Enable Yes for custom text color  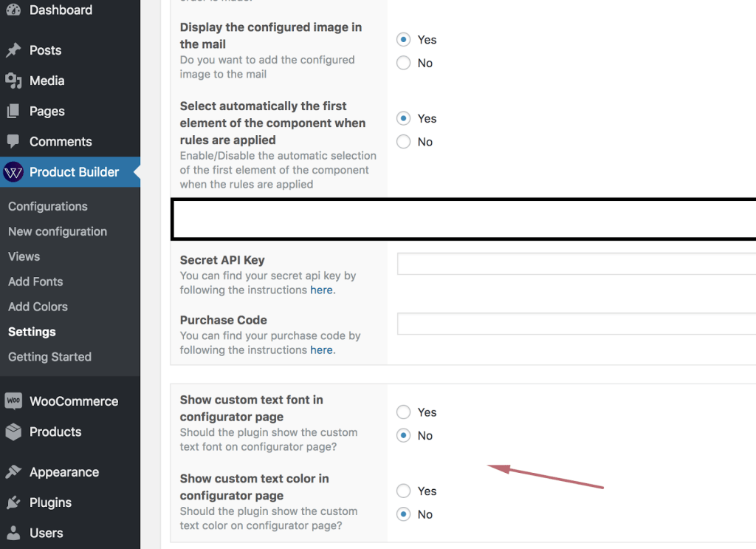click(403, 491)
